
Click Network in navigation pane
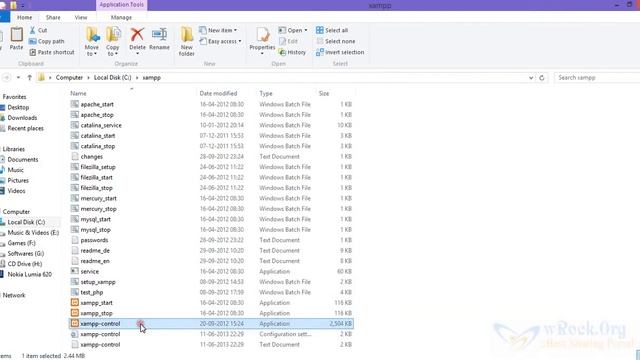coord(14,295)
